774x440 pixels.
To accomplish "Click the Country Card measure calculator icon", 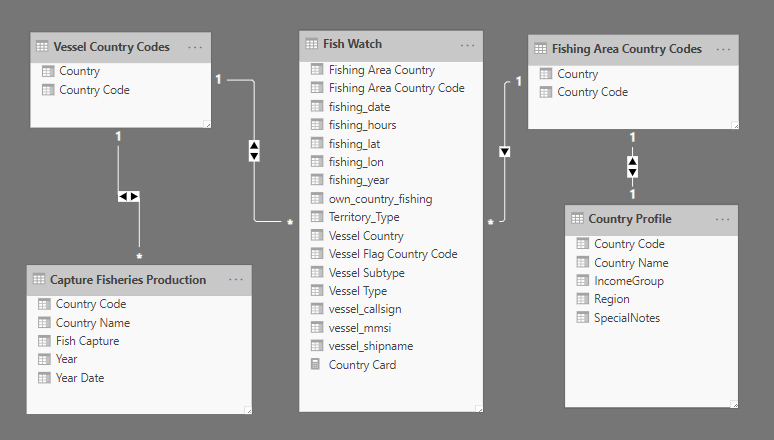I will (x=317, y=365).
